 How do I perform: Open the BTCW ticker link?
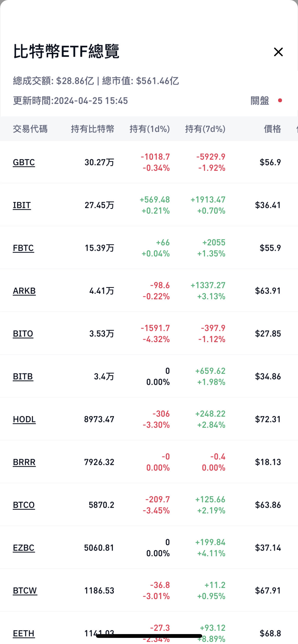coord(25,590)
